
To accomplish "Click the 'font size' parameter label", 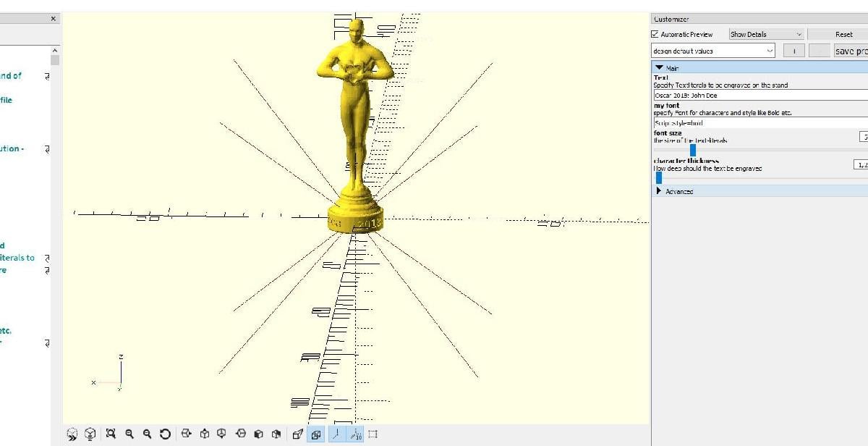I will [x=668, y=133].
